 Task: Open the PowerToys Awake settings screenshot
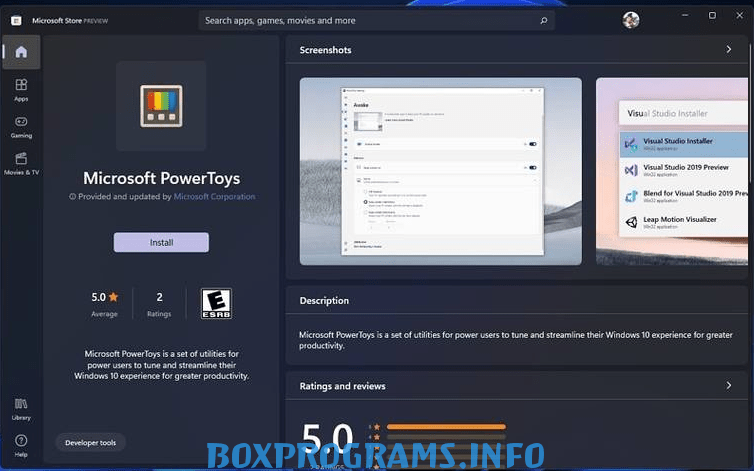point(440,171)
